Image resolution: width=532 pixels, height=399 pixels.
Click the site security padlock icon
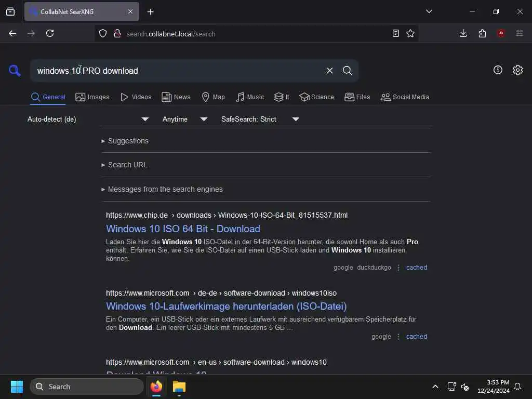pyautogui.click(x=117, y=33)
